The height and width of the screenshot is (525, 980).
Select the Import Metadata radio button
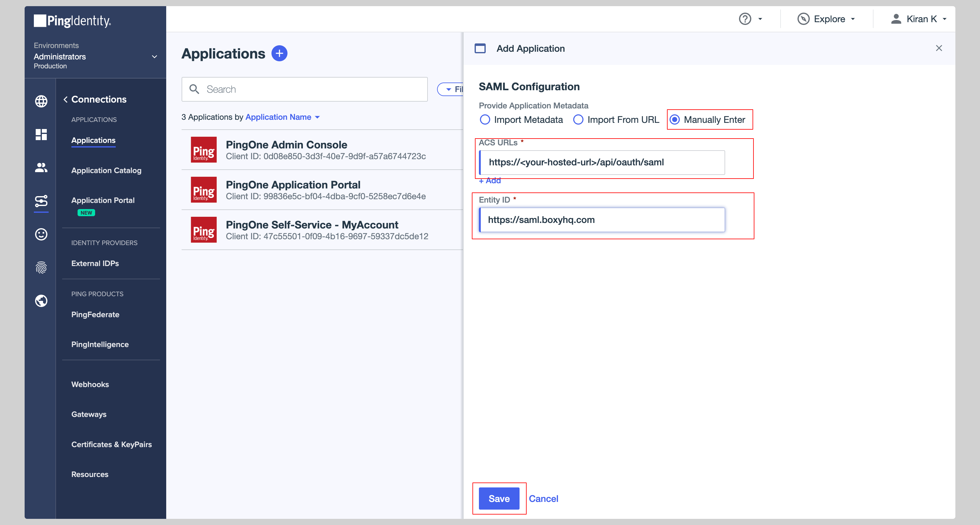(x=485, y=119)
